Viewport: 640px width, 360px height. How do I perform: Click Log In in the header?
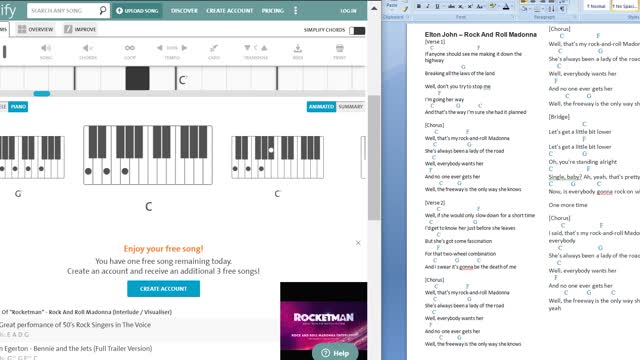point(348,11)
